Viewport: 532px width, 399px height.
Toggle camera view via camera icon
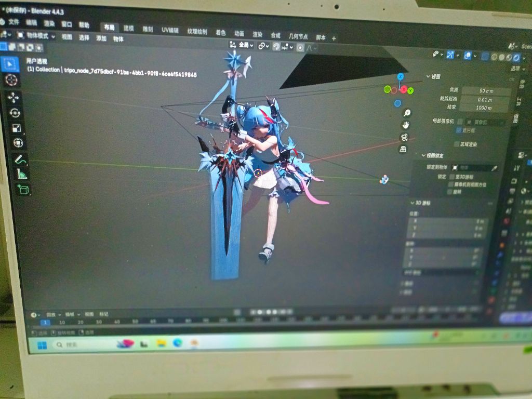(x=404, y=137)
